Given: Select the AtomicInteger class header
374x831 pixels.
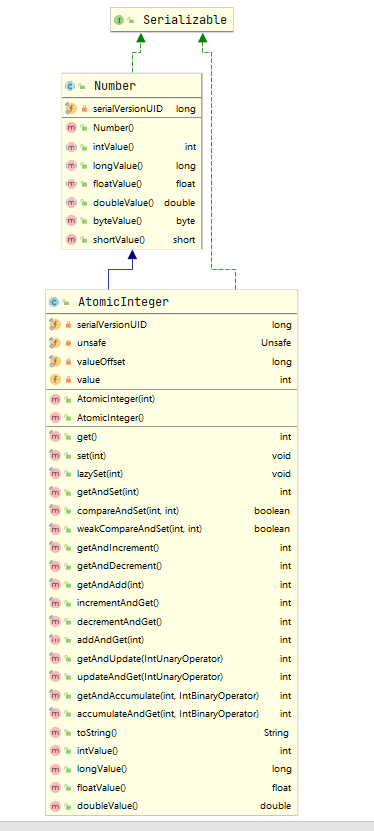Looking at the screenshot, I should (172, 302).
